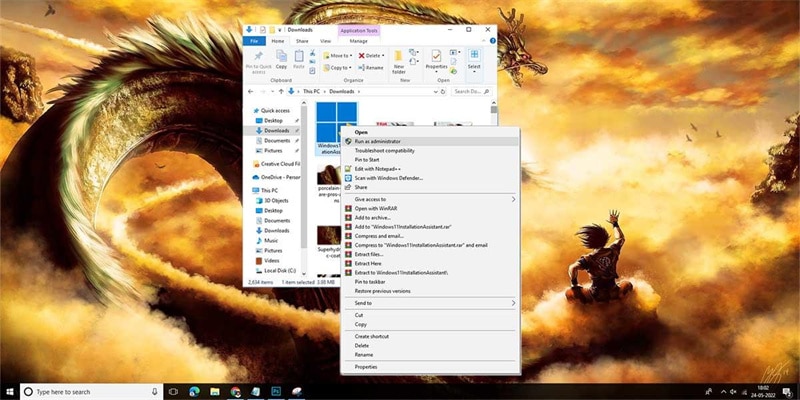Collapse the ribbon with the chevron
The height and width of the screenshot is (400, 800).
(485, 41)
